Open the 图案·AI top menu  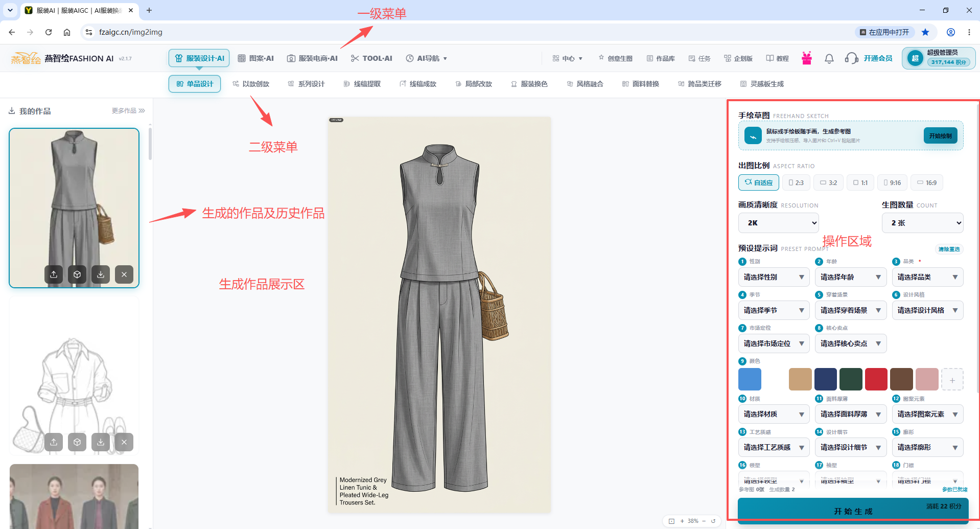point(256,58)
